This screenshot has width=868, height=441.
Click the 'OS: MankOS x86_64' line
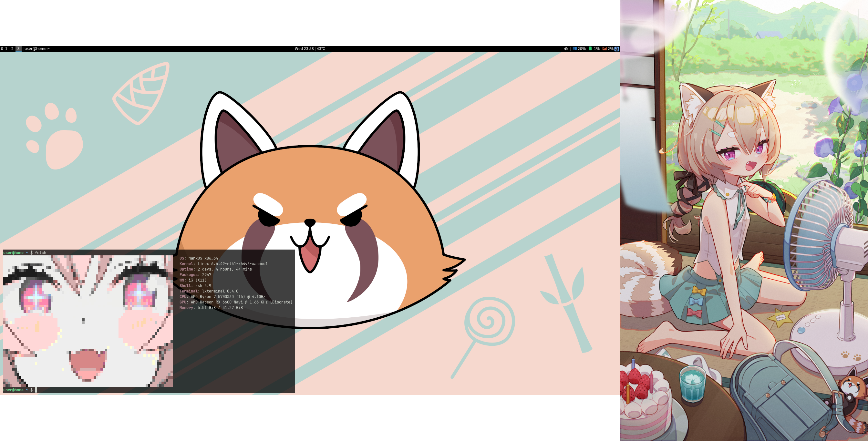199,258
